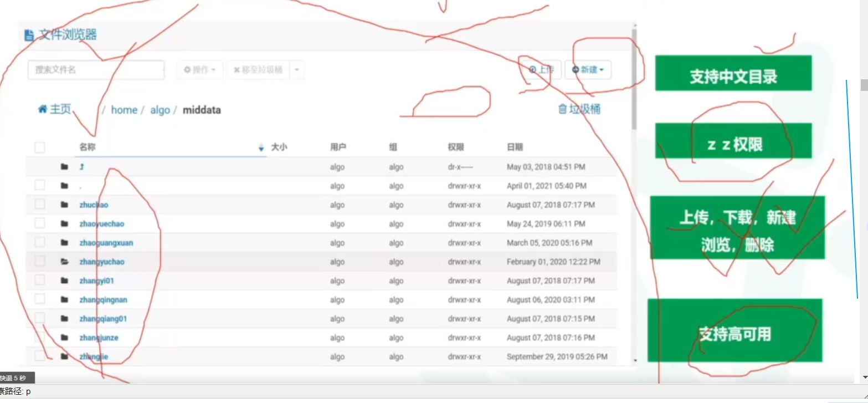Sort by the 大小 column header
This screenshot has width=868, height=403.
click(279, 147)
